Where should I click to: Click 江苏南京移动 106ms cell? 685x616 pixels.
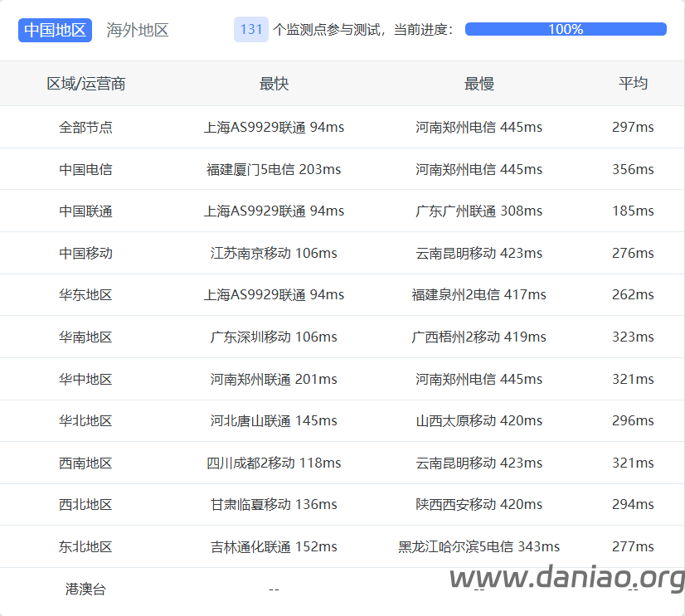(274, 253)
